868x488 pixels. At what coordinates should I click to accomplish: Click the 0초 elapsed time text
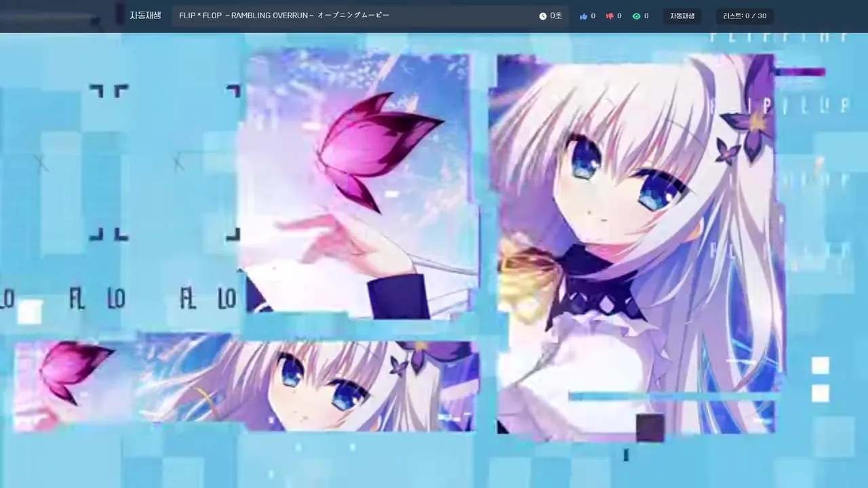pyautogui.click(x=556, y=16)
